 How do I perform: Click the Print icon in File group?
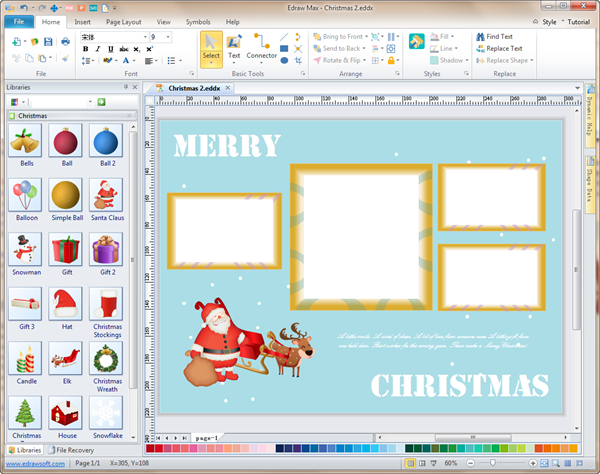pyautogui.click(x=65, y=42)
